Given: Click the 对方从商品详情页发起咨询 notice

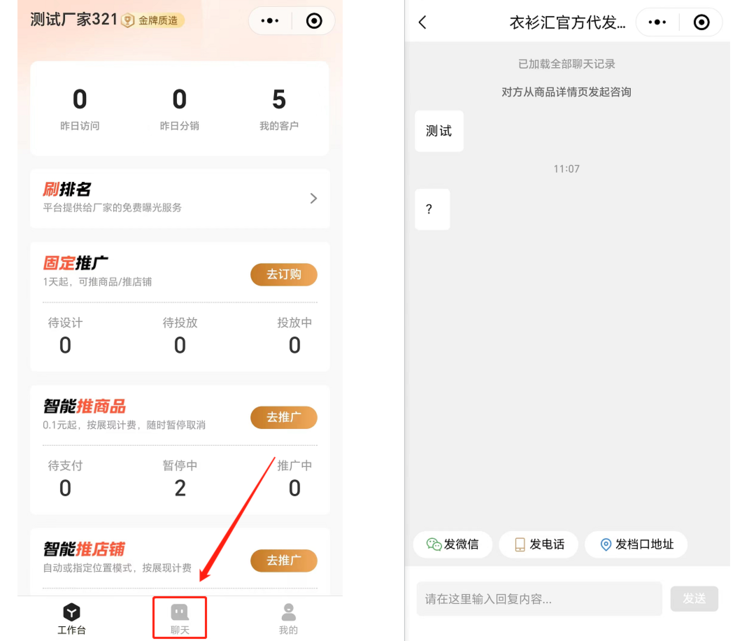Looking at the screenshot, I should coord(567,92).
